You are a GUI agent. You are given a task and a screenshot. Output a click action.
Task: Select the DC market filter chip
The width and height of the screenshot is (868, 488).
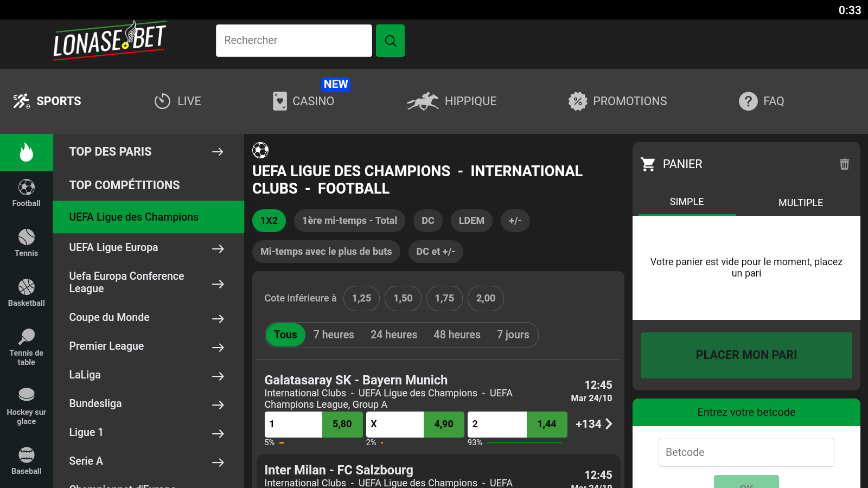(428, 221)
